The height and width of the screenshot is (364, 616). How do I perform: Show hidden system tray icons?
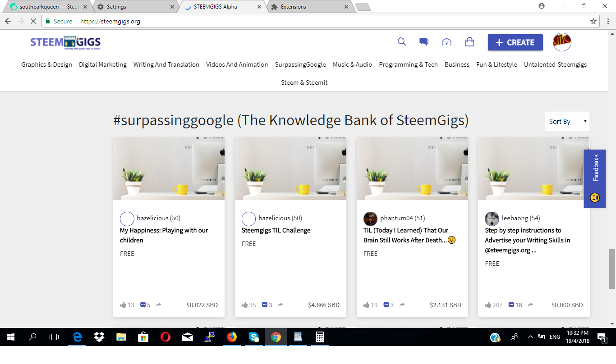(530, 337)
